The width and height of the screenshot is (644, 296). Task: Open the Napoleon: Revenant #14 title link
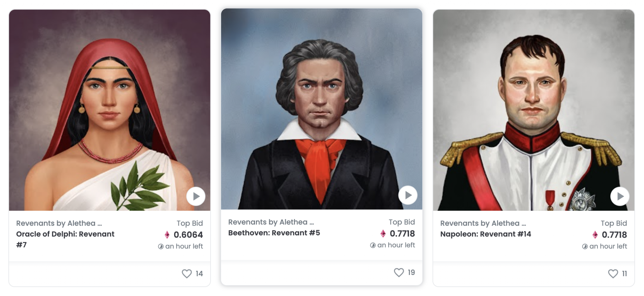point(486,234)
